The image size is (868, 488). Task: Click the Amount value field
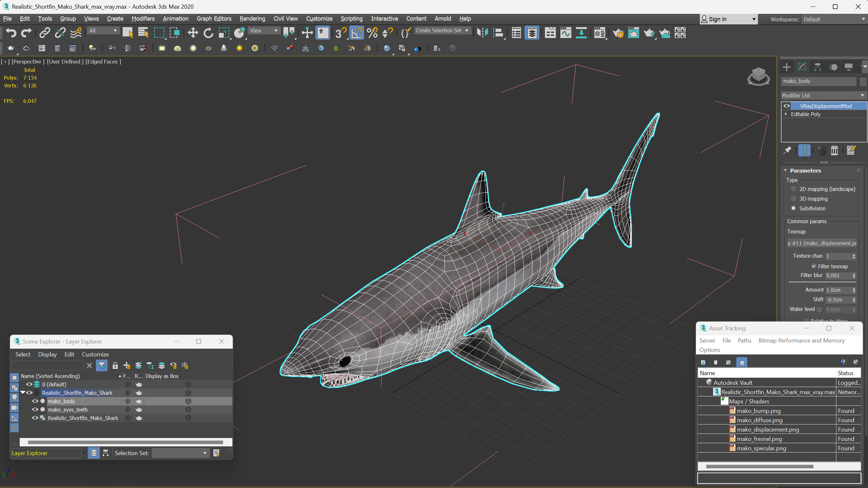(x=838, y=290)
